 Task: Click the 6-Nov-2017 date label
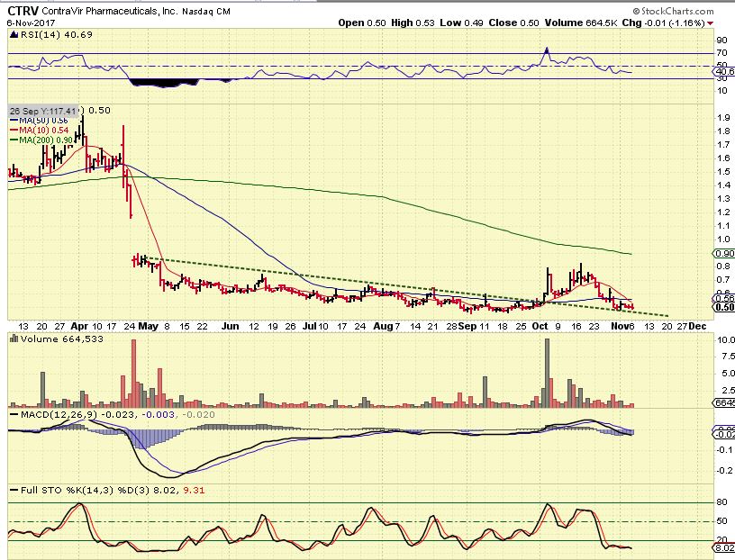31,23
